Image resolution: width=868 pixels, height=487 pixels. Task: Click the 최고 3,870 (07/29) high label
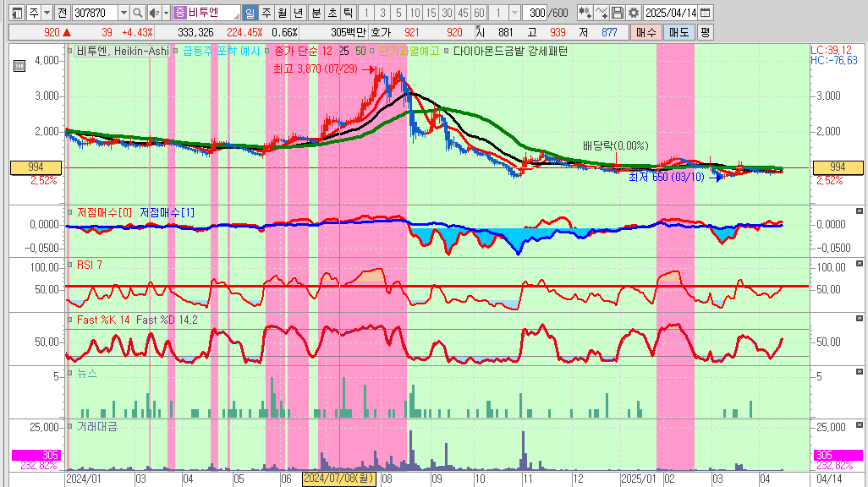pos(316,69)
